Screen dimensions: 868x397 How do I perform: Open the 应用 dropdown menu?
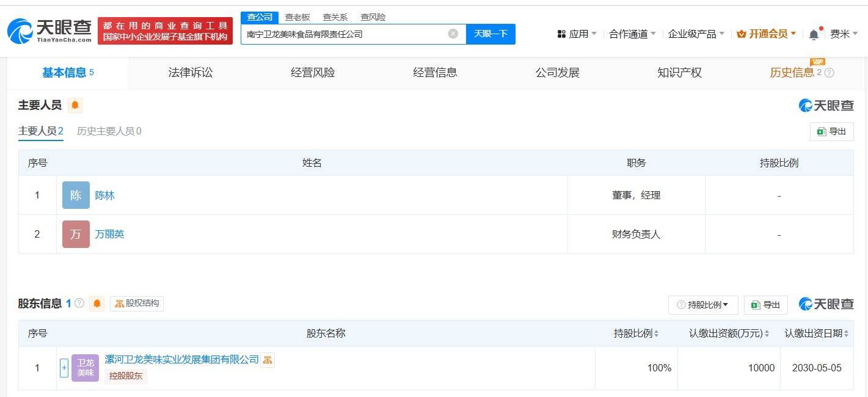pos(577,34)
